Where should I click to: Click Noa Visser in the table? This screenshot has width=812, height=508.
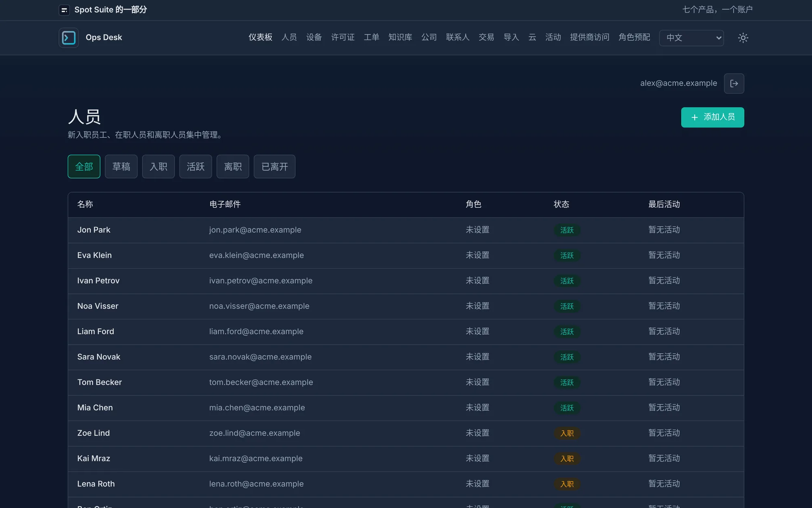[x=98, y=306]
